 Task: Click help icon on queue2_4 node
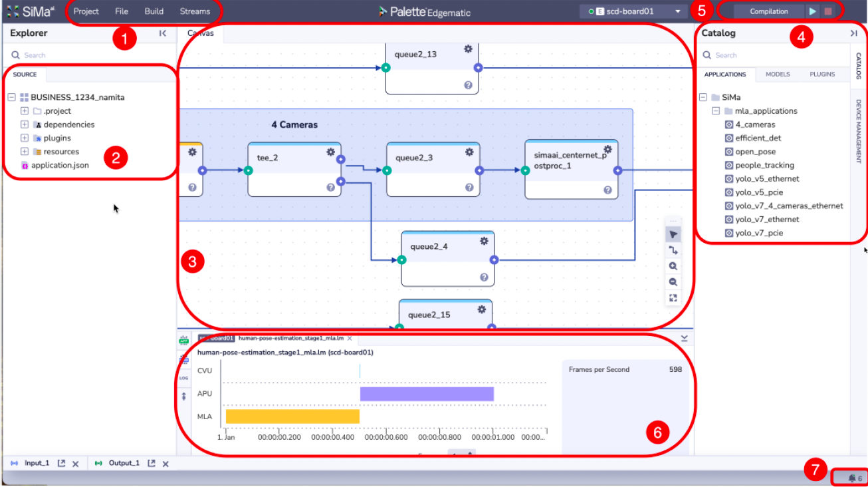tap(484, 277)
